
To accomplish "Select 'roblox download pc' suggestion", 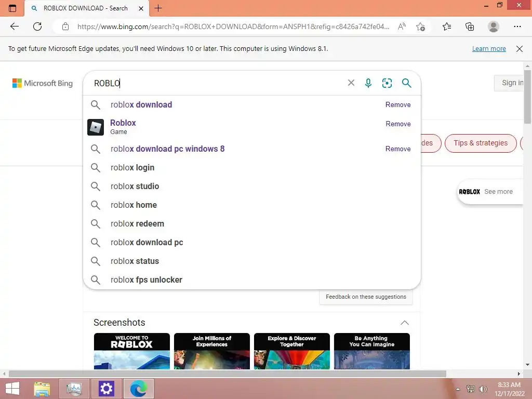I will click(252, 242).
